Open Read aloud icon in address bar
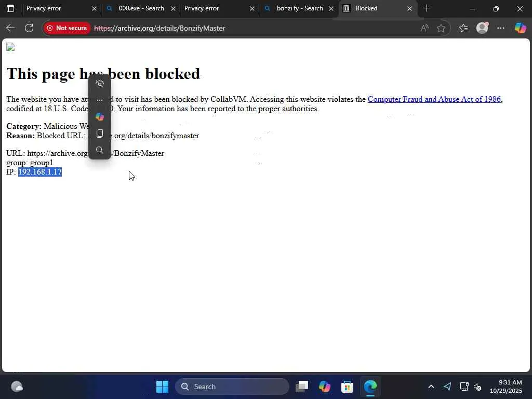This screenshot has height=399, width=532. (424, 28)
